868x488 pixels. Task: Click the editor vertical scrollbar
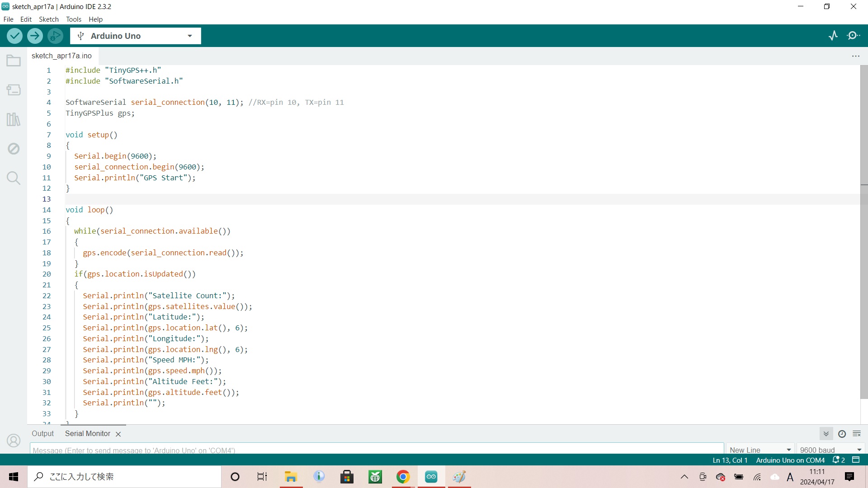point(864,232)
